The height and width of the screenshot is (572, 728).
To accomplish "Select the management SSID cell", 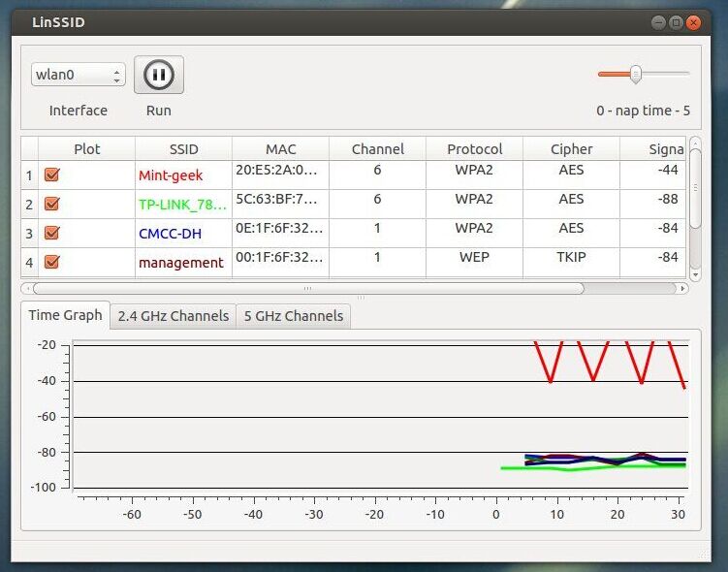I will click(184, 263).
